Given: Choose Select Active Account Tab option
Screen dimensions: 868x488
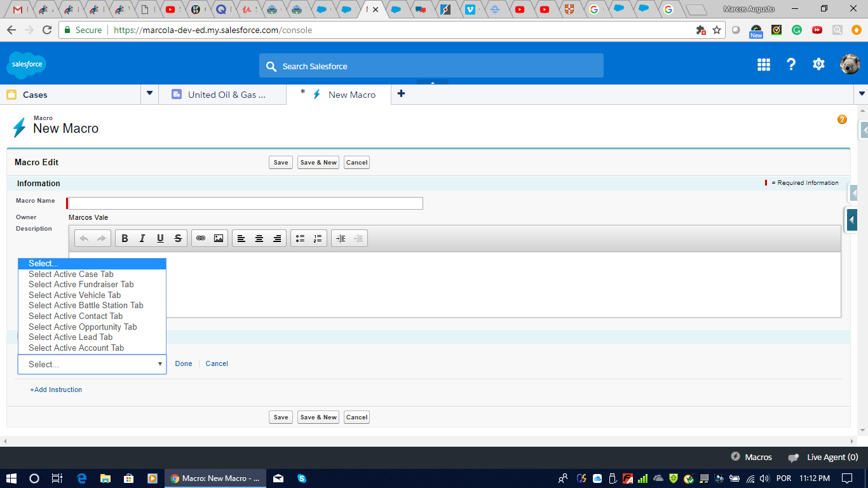Looking at the screenshot, I should click(92, 348).
